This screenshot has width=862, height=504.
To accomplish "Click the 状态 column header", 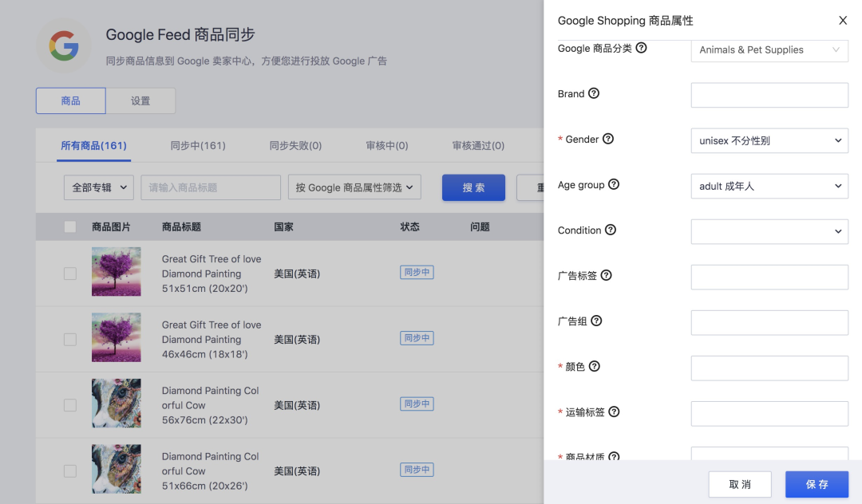I will [409, 226].
